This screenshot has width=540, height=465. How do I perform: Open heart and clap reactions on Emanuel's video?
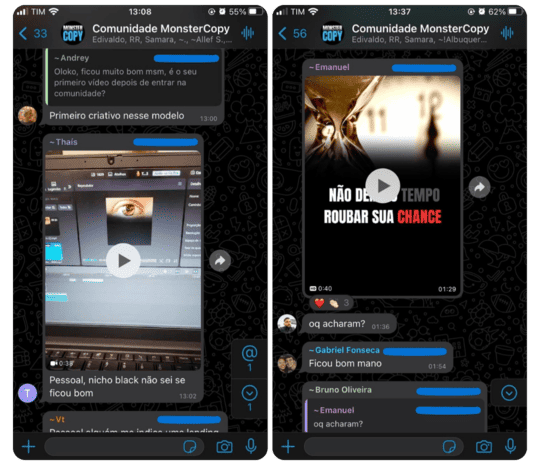(x=331, y=303)
